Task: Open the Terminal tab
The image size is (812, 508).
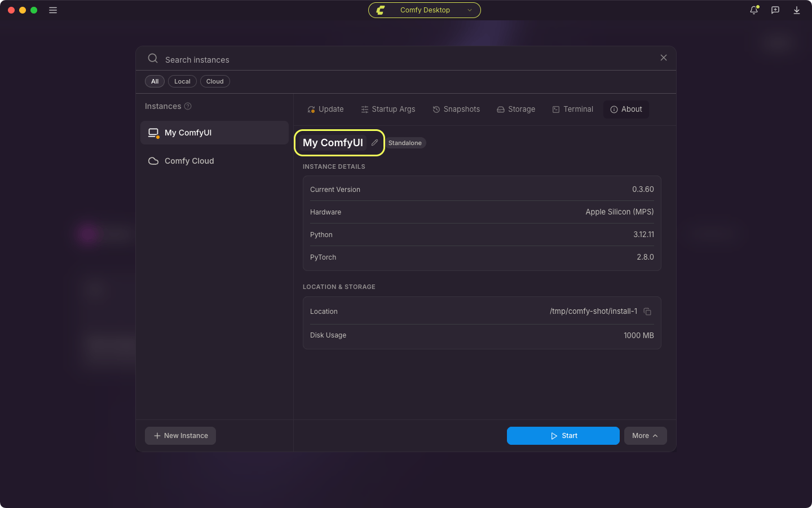Action: (x=572, y=110)
